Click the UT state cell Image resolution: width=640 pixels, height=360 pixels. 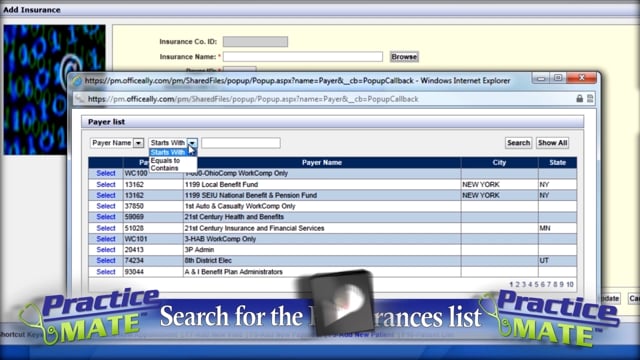click(x=544, y=260)
